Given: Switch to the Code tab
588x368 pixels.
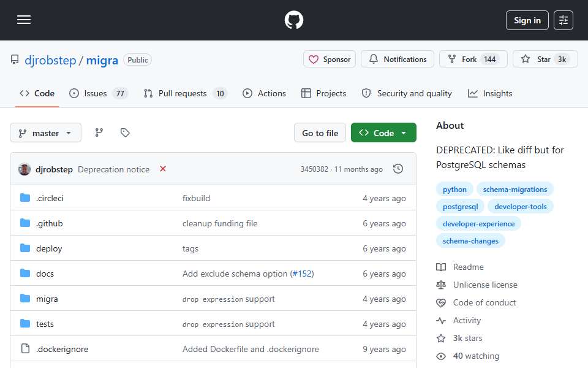Looking at the screenshot, I should click(37, 93).
